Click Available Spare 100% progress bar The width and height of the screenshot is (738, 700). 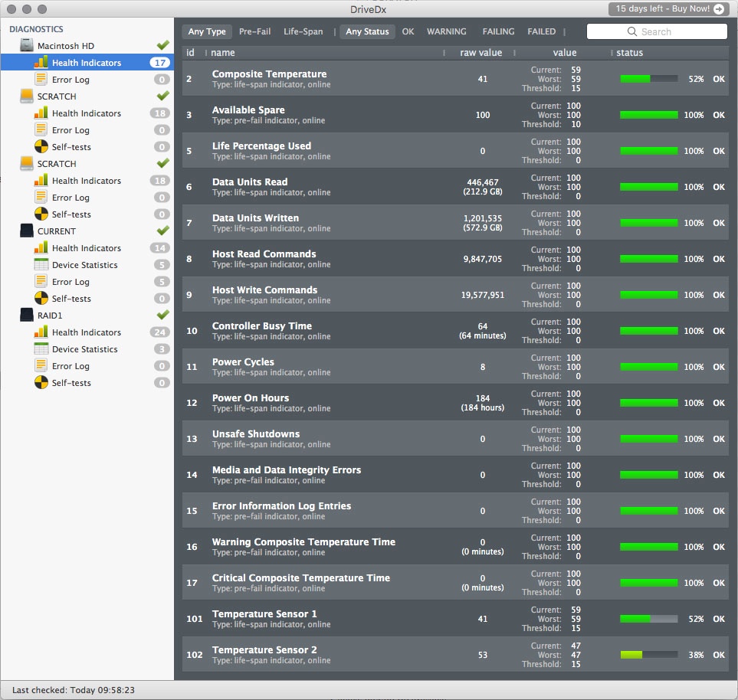(x=649, y=115)
